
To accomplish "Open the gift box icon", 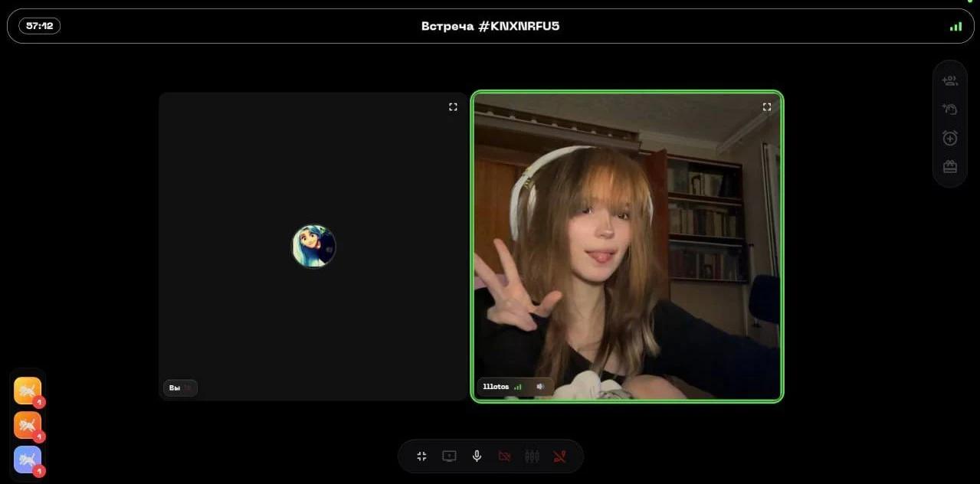I will click(x=950, y=166).
